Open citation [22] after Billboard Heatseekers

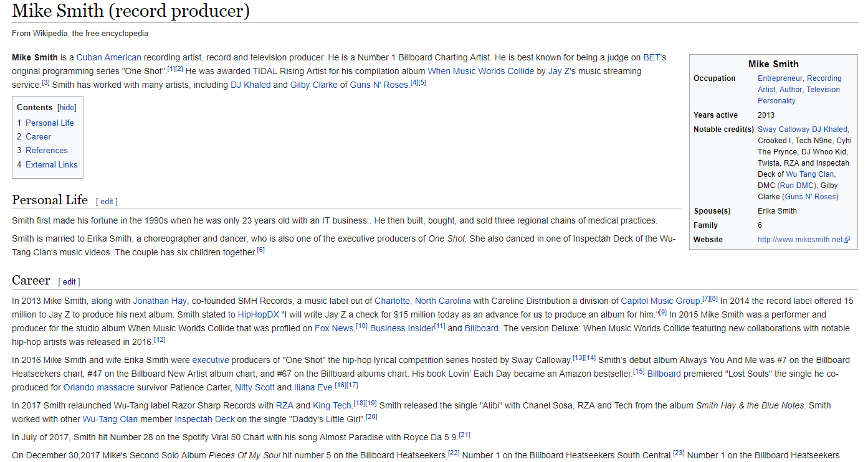coord(454,453)
